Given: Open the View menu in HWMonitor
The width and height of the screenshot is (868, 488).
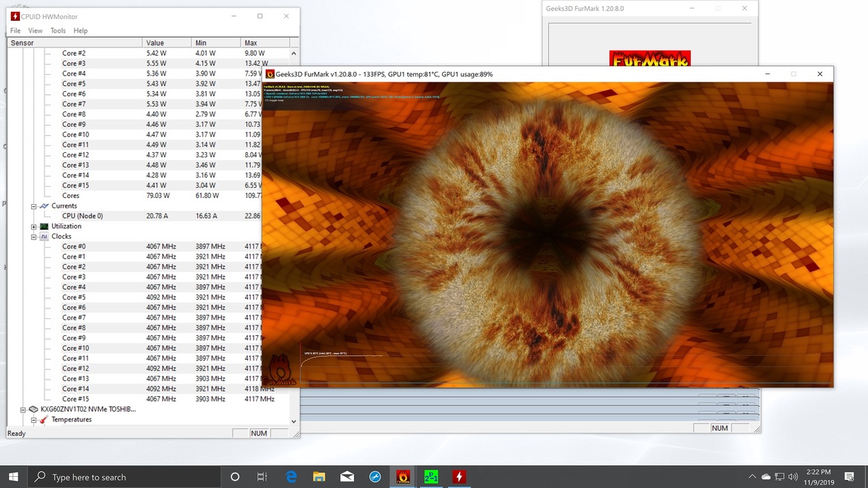Looking at the screenshot, I should [x=36, y=30].
